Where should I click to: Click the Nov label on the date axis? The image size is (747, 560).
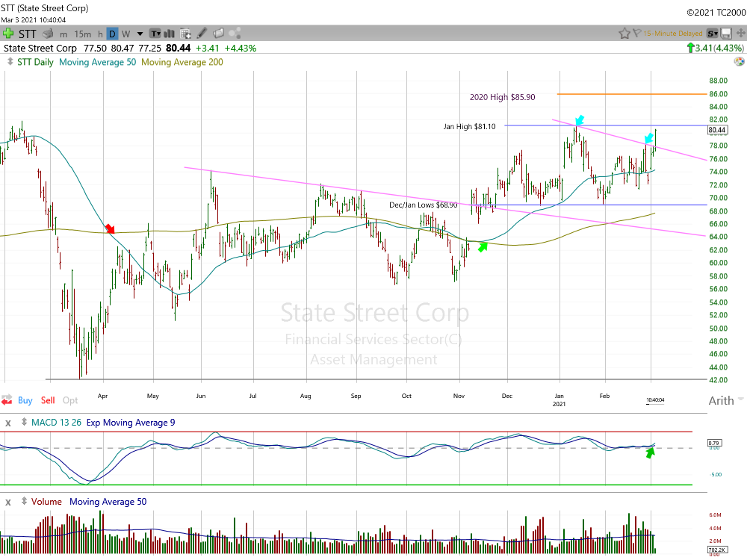[x=459, y=396]
